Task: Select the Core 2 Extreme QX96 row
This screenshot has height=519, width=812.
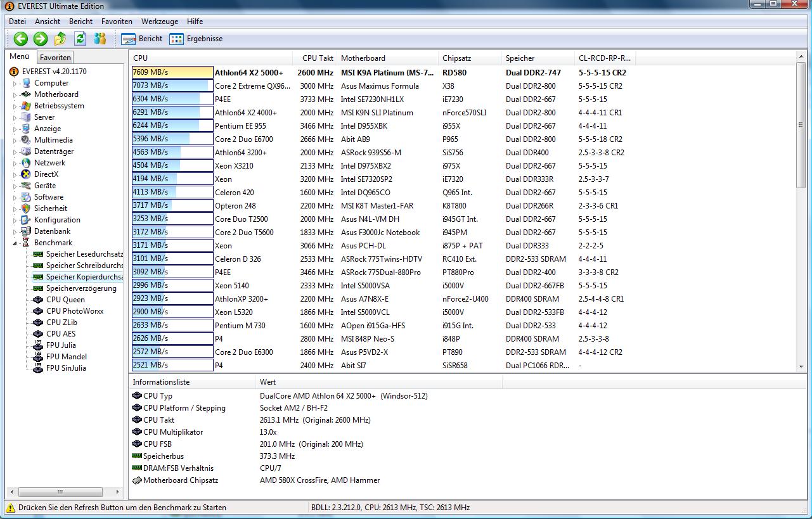Action: tap(383, 86)
